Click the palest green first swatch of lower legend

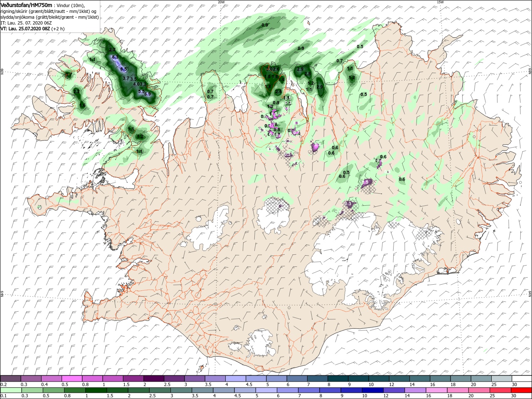coord(10,390)
